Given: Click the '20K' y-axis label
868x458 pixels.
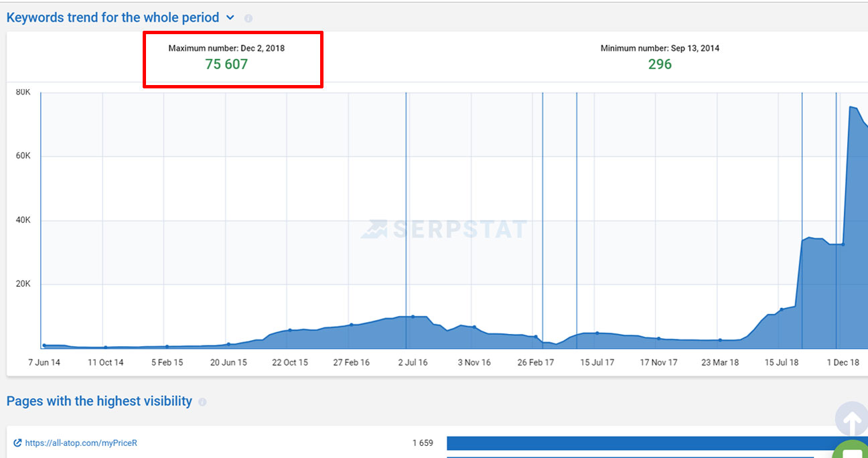Looking at the screenshot, I should tap(23, 284).
